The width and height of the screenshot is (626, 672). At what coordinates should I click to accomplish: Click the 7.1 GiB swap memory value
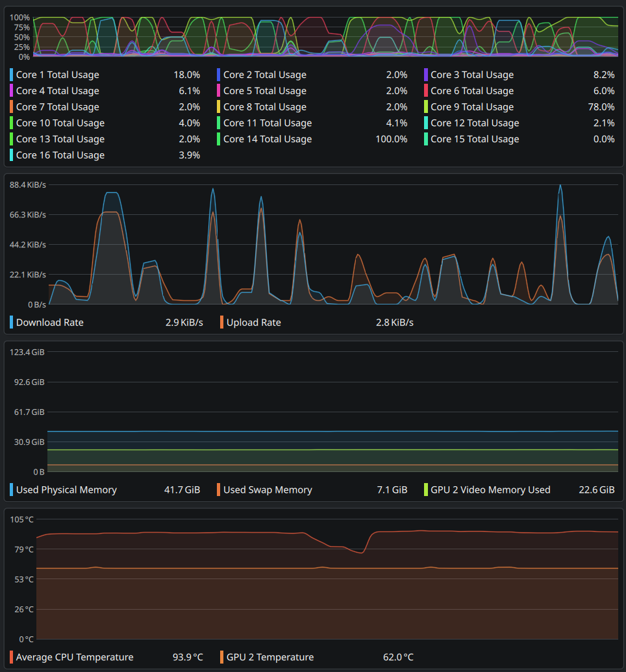pos(392,490)
